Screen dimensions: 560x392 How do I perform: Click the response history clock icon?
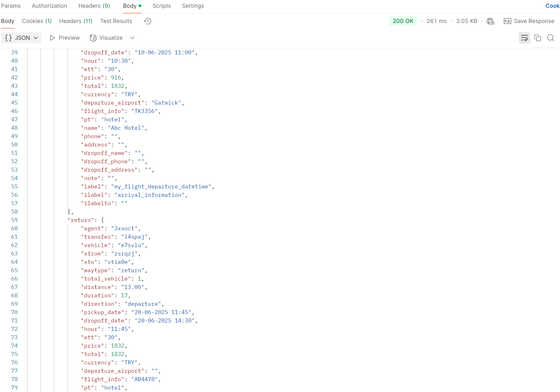(148, 21)
